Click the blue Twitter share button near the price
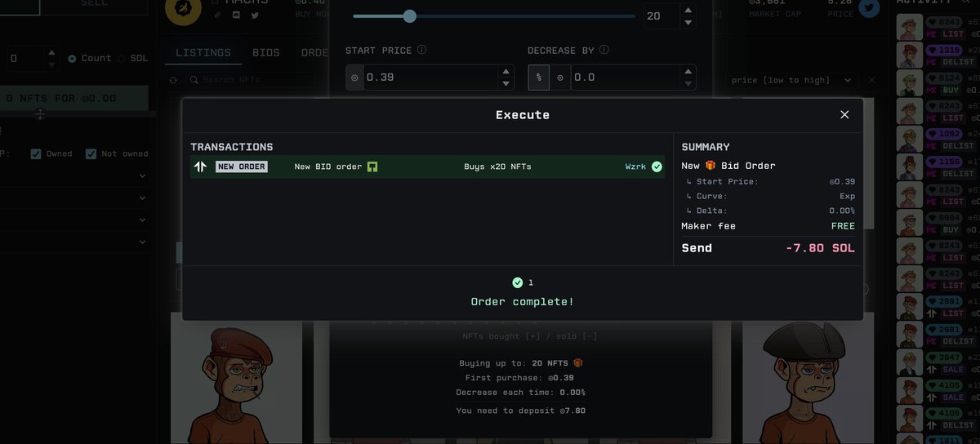Screen dimensions: 980x444 coord(870,7)
